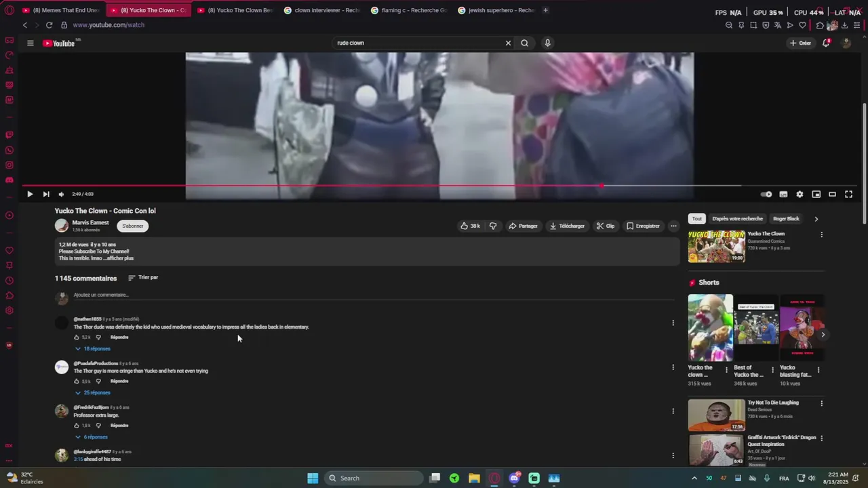Select the Roger Black chip

[x=786, y=219]
